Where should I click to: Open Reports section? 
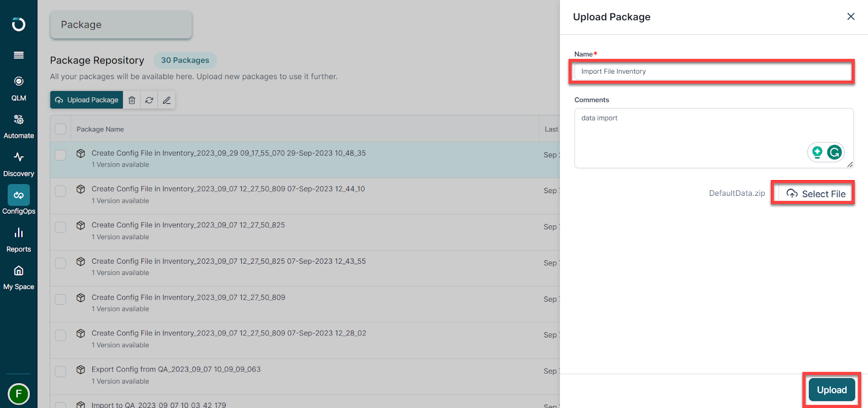click(18, 240)
